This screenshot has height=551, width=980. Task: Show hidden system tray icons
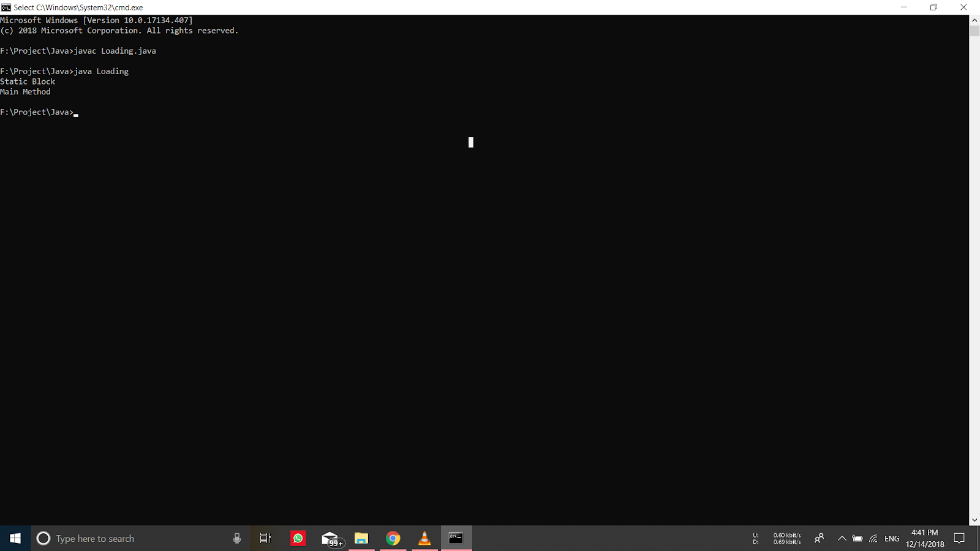tap(842, 539)
